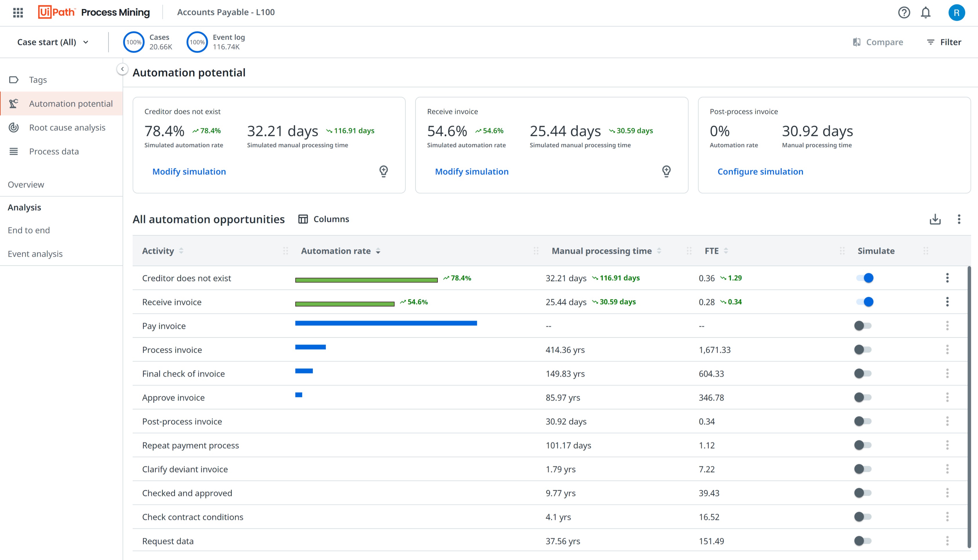Click the Filter button label

pyautogui.click(x=951, y=42)
